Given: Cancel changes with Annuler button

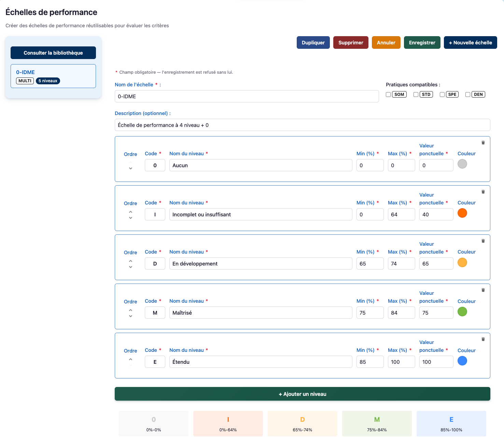Looking at the screenshot, I should 386,43.
